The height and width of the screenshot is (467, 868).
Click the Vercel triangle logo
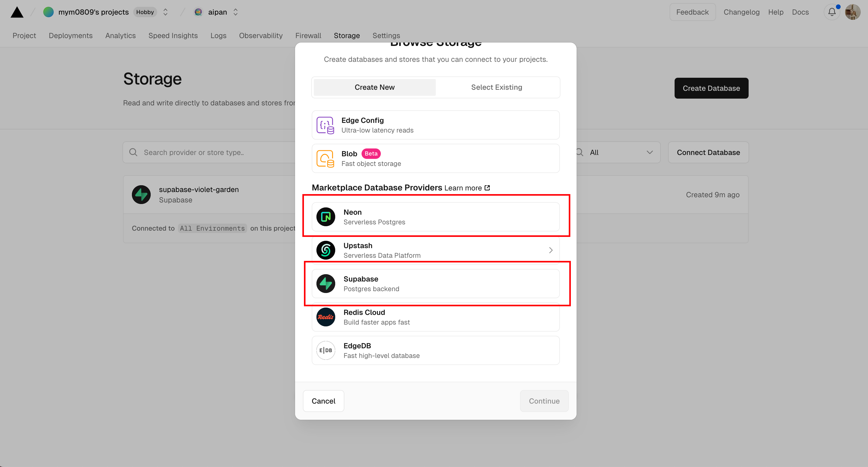17,13
